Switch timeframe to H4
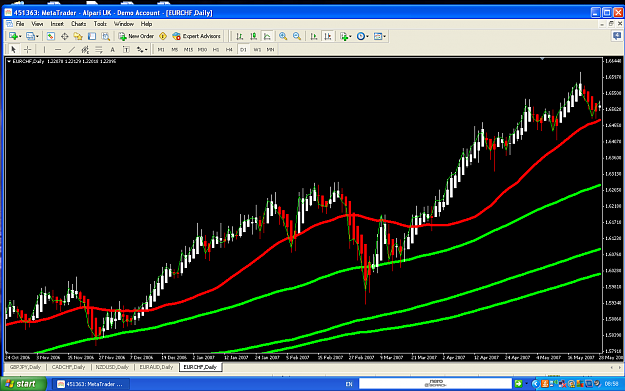625x391 pixels. pyautogui.click(x=229, y=49)
